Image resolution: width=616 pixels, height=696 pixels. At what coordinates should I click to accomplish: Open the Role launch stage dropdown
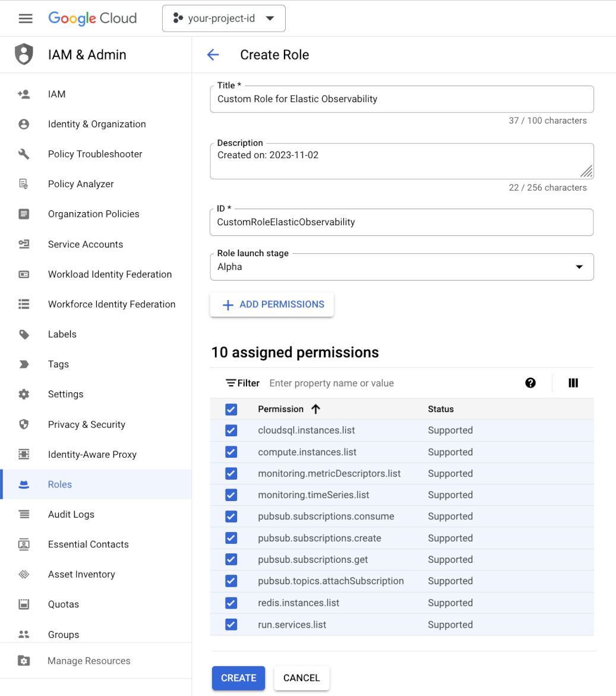(402, 267)
